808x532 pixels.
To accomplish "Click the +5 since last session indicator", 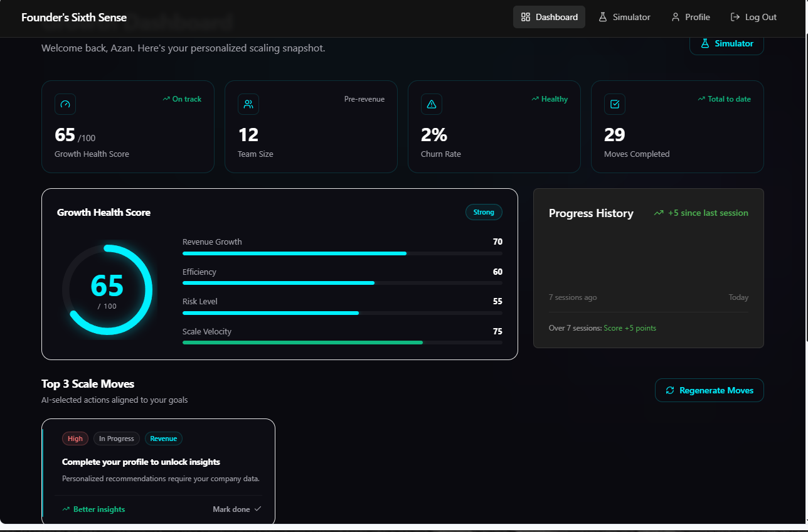I will pos(701,213).
